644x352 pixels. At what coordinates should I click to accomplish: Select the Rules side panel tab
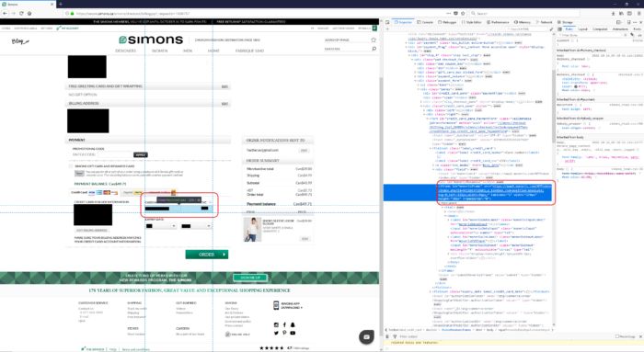(x=569, y=29)
